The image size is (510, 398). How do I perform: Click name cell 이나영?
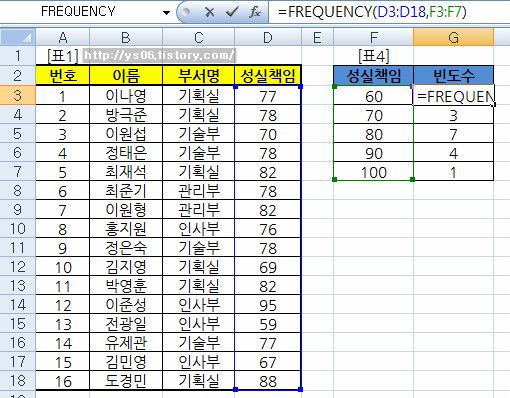point(126,96)
